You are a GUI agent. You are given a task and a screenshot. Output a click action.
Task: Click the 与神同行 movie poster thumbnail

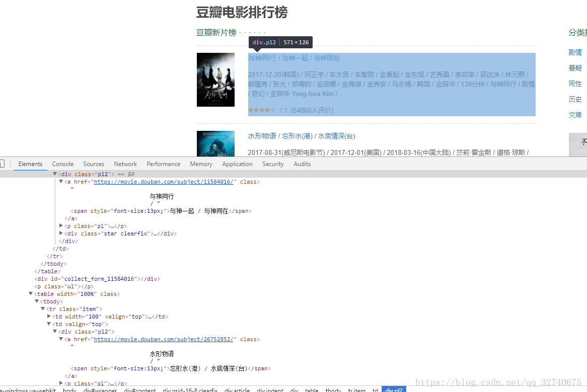215,80
